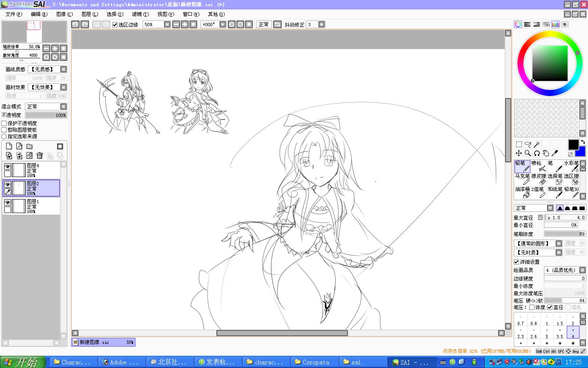Select the 指定选取来源 option
The image size is (588, 368).
click(x=4, y=136)
